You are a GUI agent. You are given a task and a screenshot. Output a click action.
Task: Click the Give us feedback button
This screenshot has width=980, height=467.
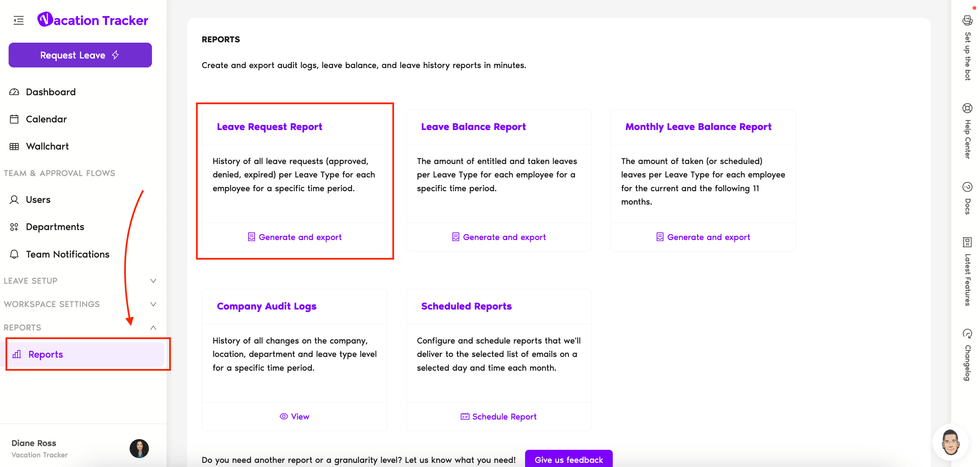(x=568, y=459)
